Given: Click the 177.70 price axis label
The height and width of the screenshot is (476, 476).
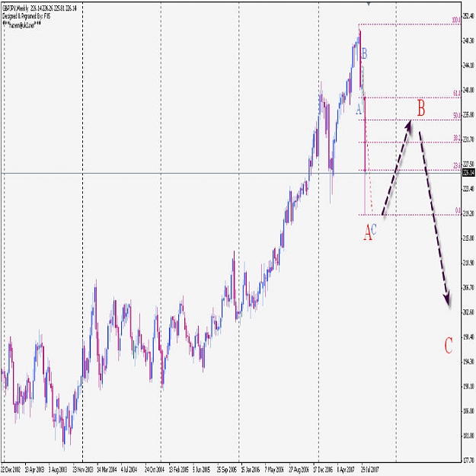Looking at the screenshot, I should coord(468,461).
